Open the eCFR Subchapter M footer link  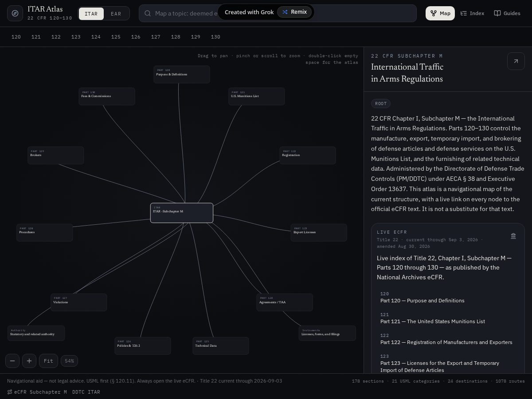coord(37,392)
